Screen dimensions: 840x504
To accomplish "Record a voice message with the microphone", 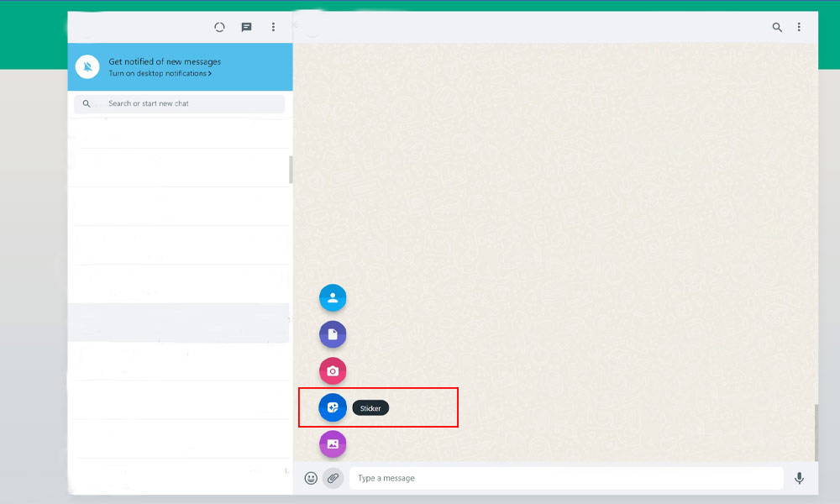I will (799, 478).
